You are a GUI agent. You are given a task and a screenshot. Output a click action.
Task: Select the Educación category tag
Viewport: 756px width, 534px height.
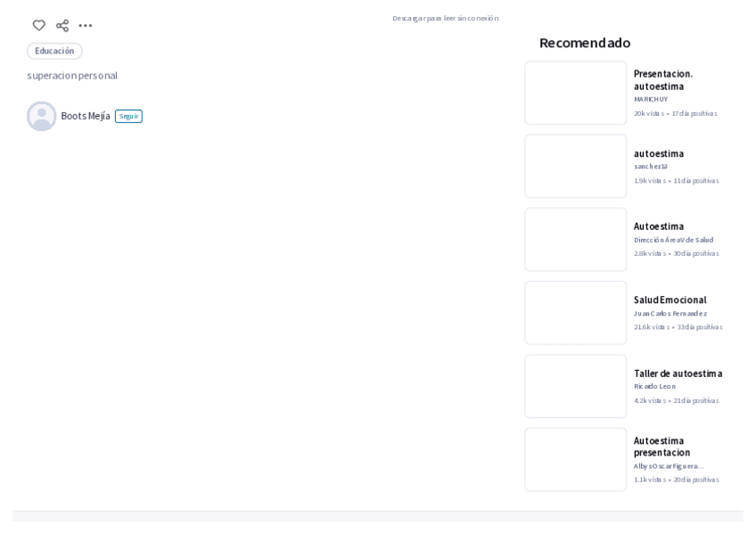point(54,51)
